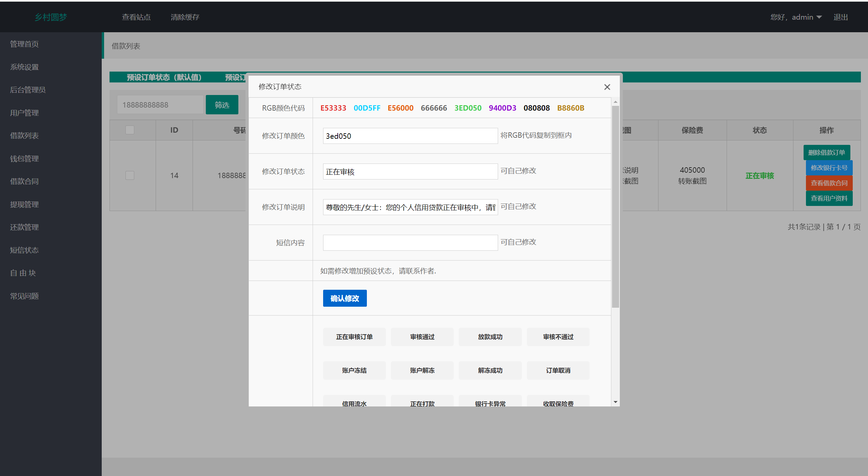
Task: Open 查看站点 in the top navigation
Action: click(136, 17)
